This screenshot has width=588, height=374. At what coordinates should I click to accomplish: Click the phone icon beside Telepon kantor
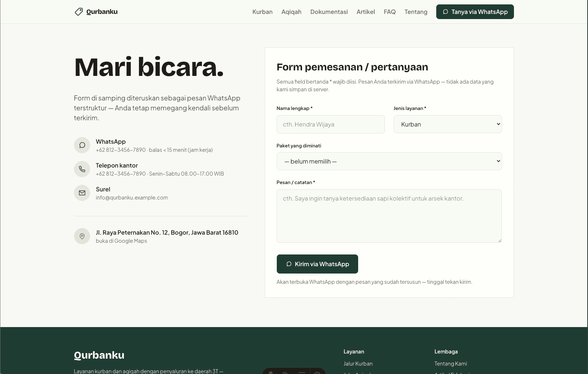tap(82, 169)
